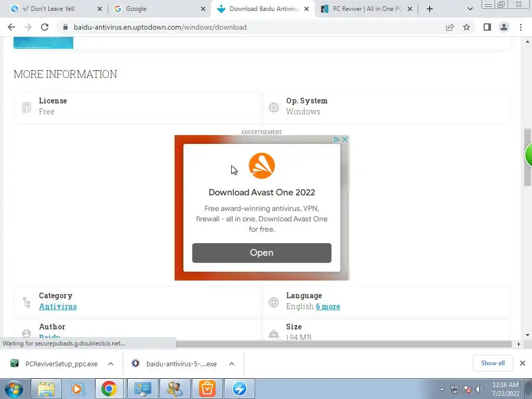Launch media player from taskbar
The image size is (532, 399).
tap(77, 389)
